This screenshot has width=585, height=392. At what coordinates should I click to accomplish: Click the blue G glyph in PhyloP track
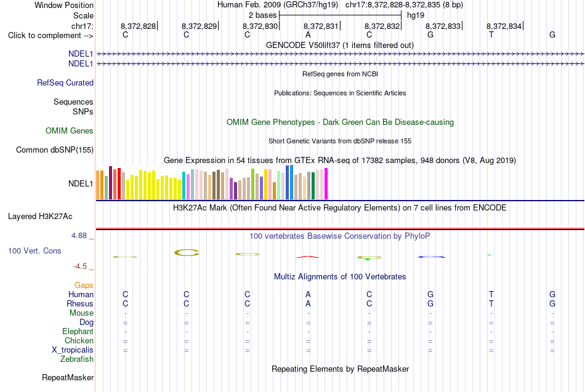pos(431,257)
